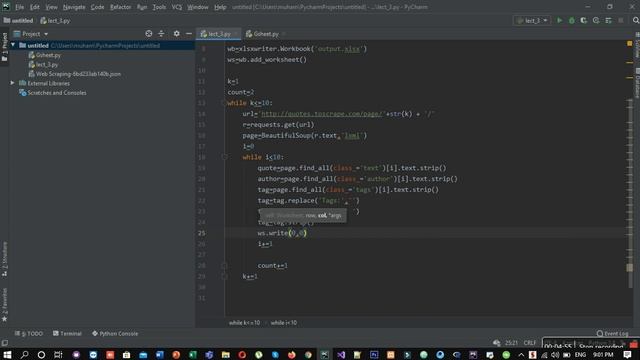The image size is (640, 360).
Task: Open Visual Studio from the taskbar
Action: point(341,355)
